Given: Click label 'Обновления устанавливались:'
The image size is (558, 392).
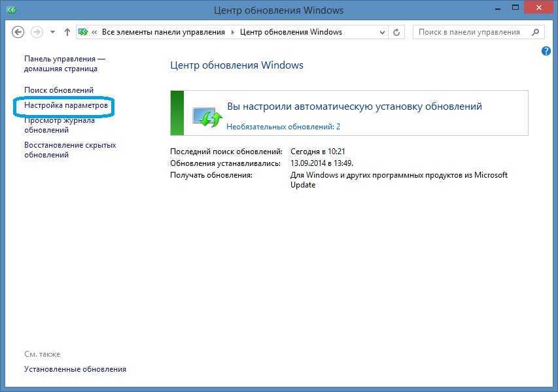Looking at the screenshot, I should click(225, 163).
